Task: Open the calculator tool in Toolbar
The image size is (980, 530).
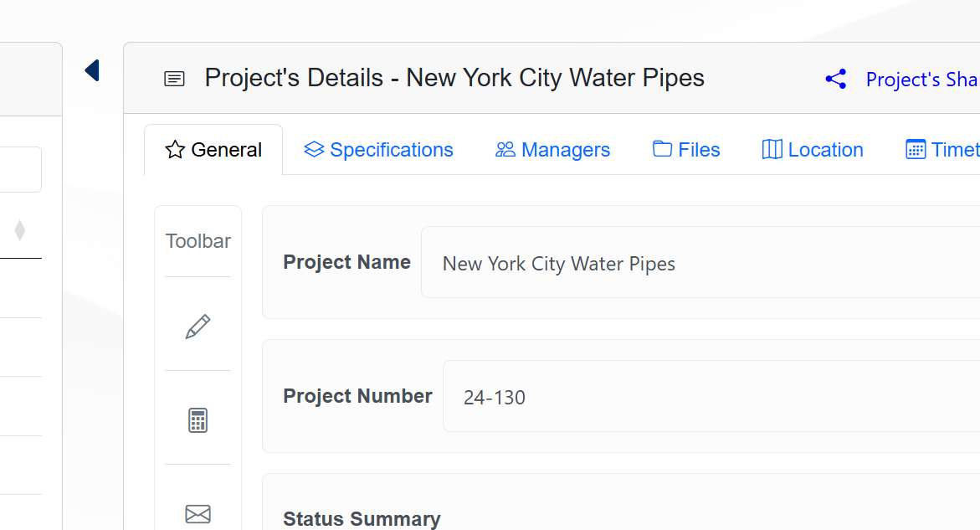Action: tap(198, 420)
